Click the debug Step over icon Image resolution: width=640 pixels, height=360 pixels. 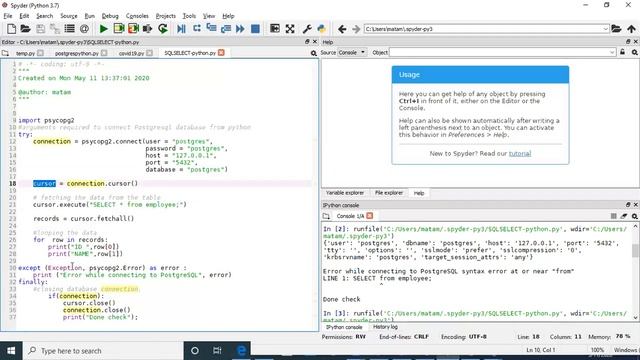click(197, 29)
